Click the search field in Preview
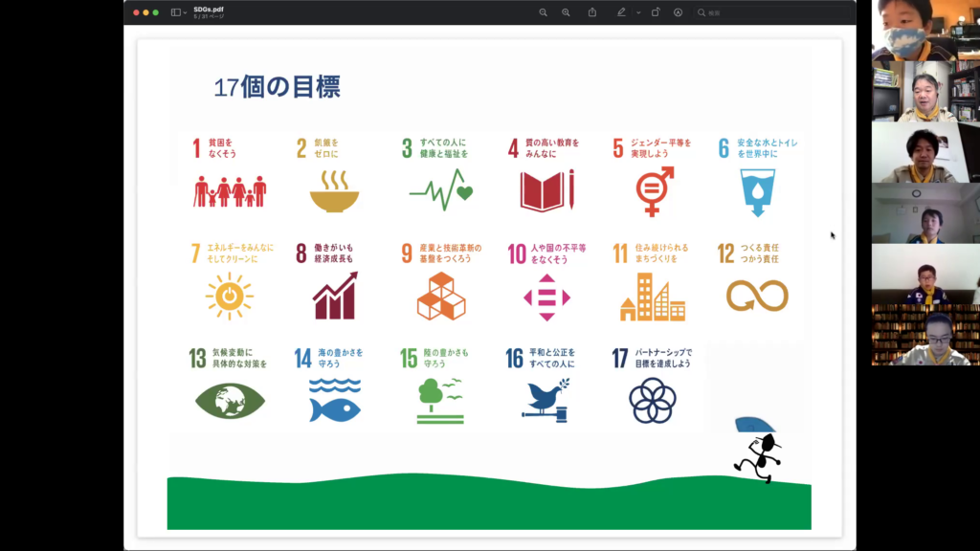 click(x=772, y=12)
